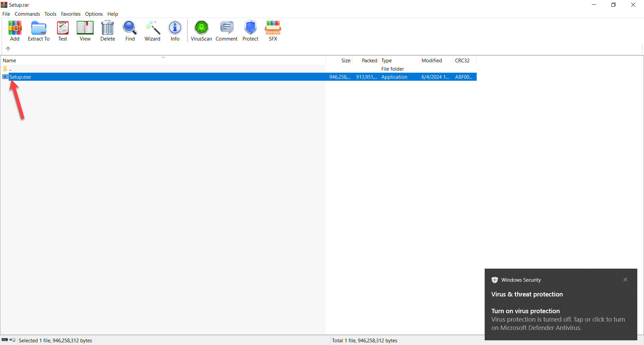Sort by the Size column header
This screenshot has height=345, width=644.
click(345, 61)
